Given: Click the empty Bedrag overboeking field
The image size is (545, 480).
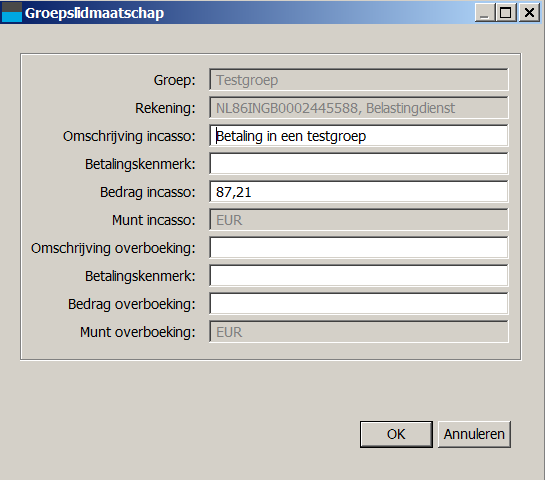Looking at the screenshot, I should click(359, 304).
